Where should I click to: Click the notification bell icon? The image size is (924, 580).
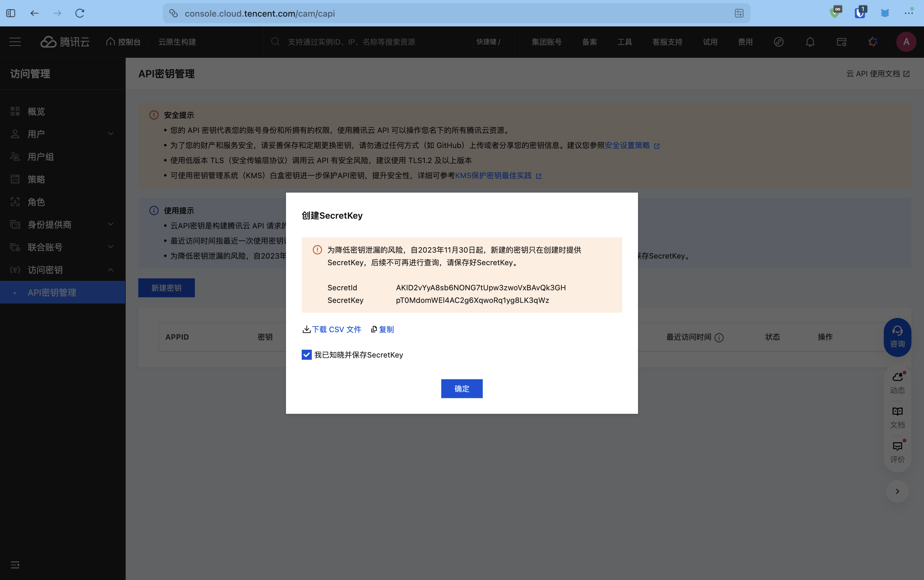[x=810, y=42]
